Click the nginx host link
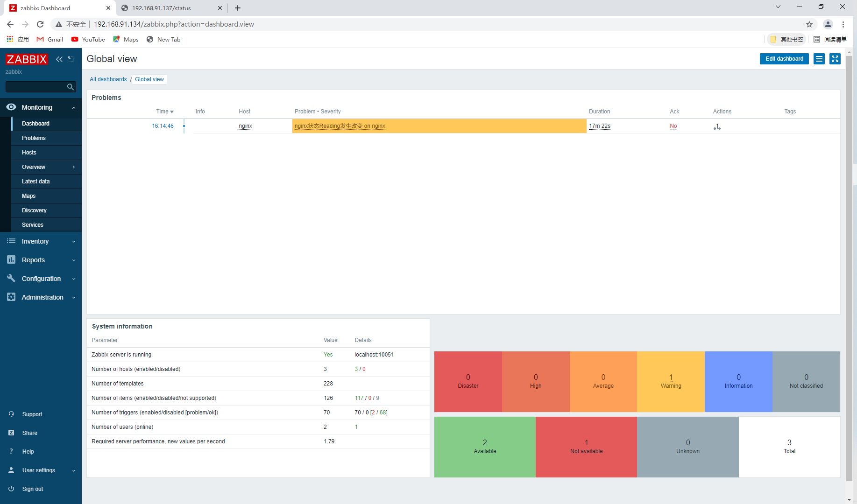Image resolution: width=857 pixels, height=504 pixels. (x=245, y=126)
